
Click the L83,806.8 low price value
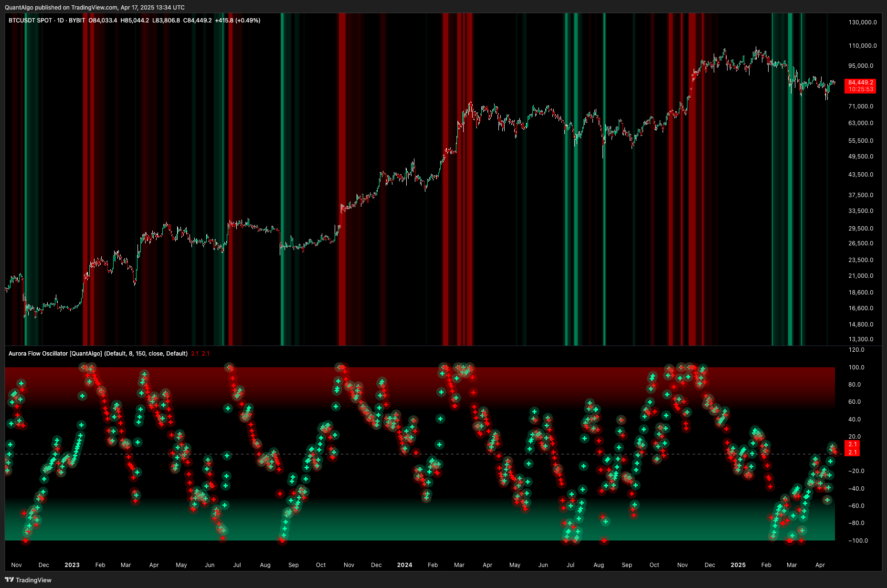(166, 21)
